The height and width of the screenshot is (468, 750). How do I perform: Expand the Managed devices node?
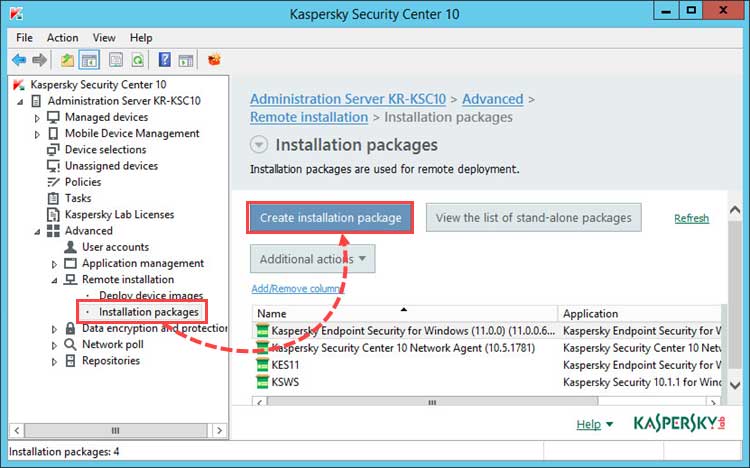pyautogui.click(x=37, y=118)
